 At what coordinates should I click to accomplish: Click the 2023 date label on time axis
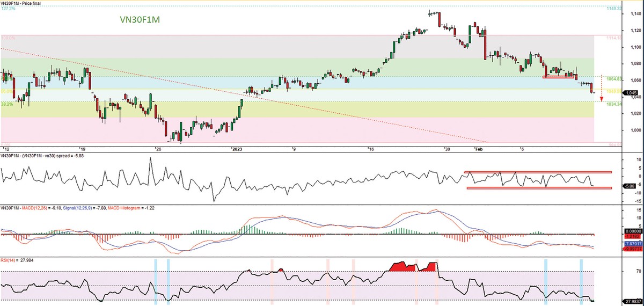coord(236,148)
